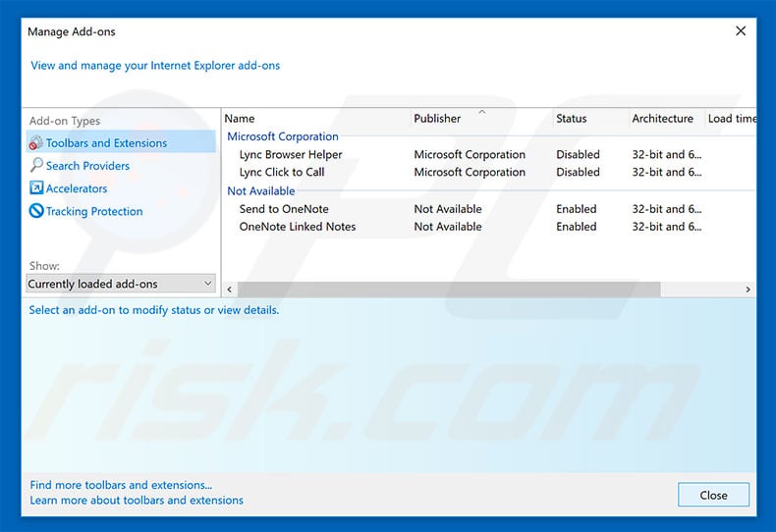Select OneNote Linked Notes add-on
Screen dimensions: 776x532
(298, 227)
